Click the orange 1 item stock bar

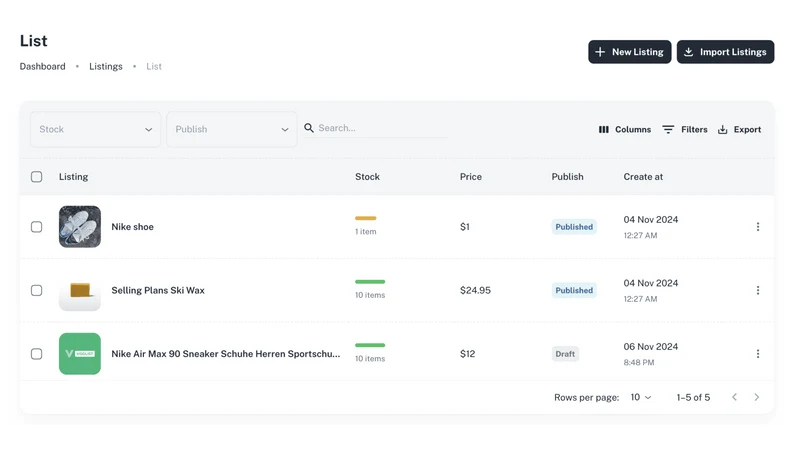[x=365, y=218]
